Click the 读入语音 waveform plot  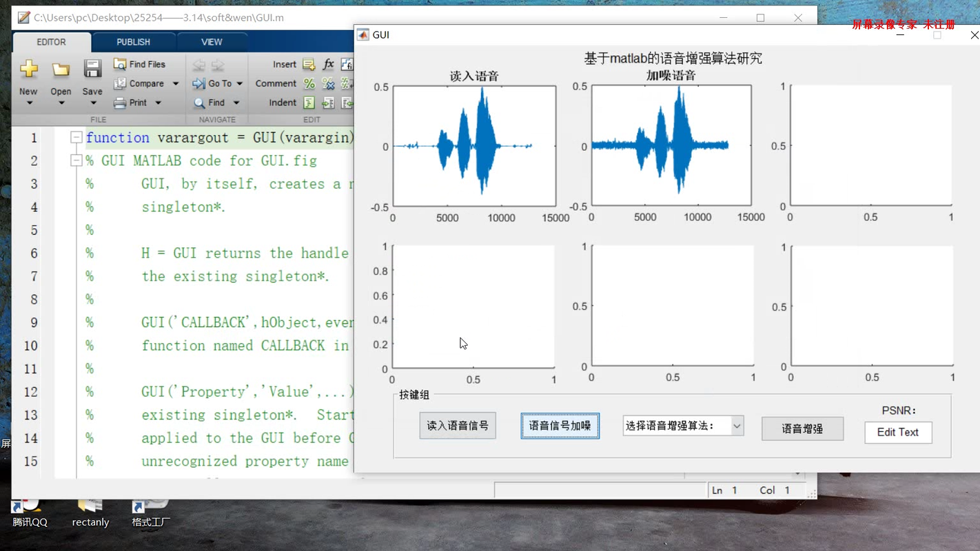pos(474,146)
